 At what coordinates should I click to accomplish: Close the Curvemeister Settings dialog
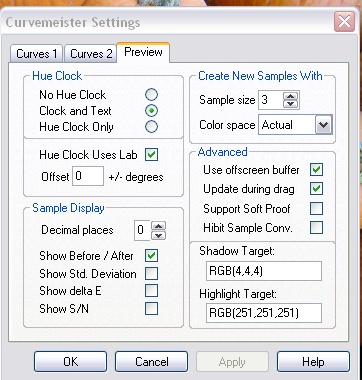tap(344, 22)
